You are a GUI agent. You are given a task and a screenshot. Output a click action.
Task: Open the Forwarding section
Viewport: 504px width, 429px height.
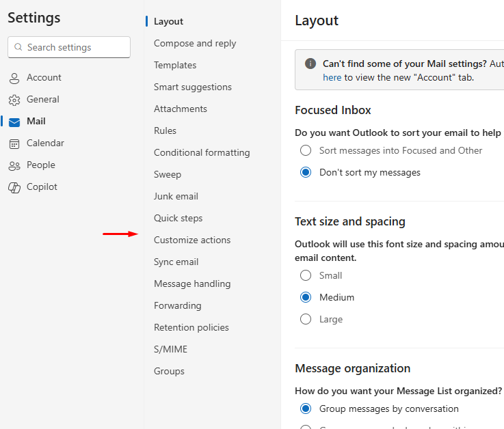click(177, 305)
